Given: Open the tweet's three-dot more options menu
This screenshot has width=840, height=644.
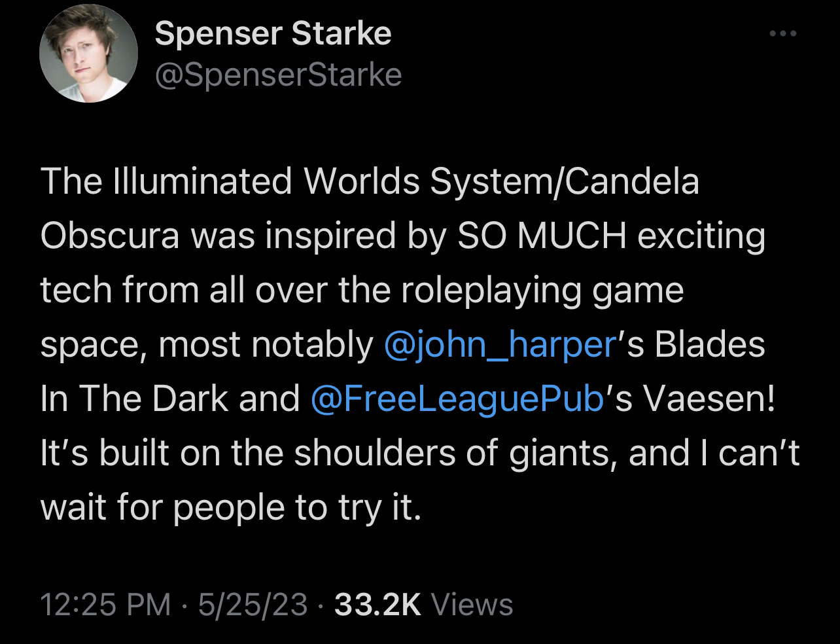Looking at the screenshot, I should click(x=782, y=33).
